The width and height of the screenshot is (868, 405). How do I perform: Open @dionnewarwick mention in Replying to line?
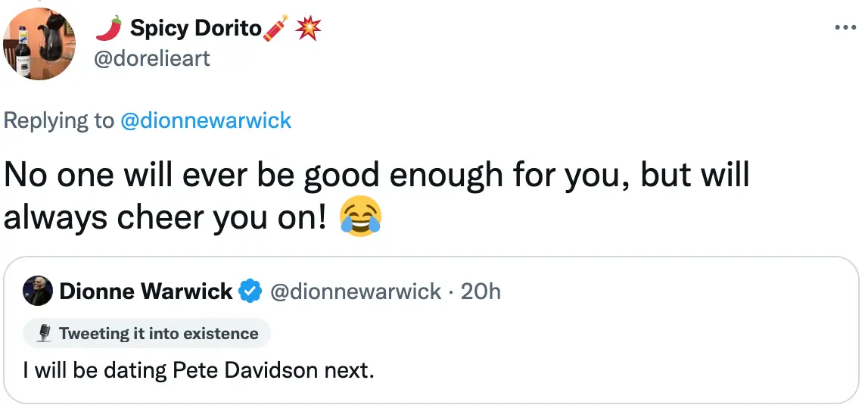click(x=206, y=120)
